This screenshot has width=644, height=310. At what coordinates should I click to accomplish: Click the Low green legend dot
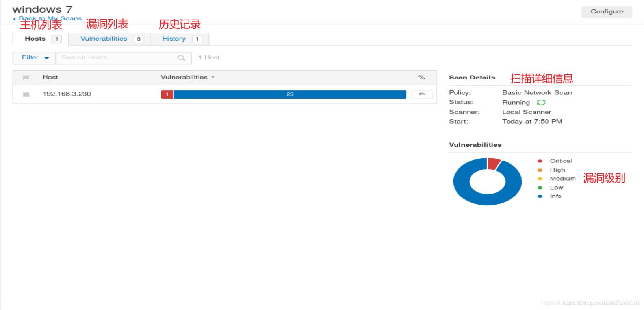pyautogui.click(x=540, y=188)
